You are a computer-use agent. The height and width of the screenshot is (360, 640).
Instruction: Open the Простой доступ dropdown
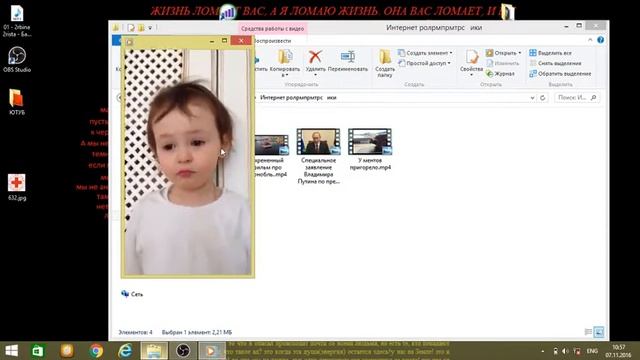(x=424, y=63)
